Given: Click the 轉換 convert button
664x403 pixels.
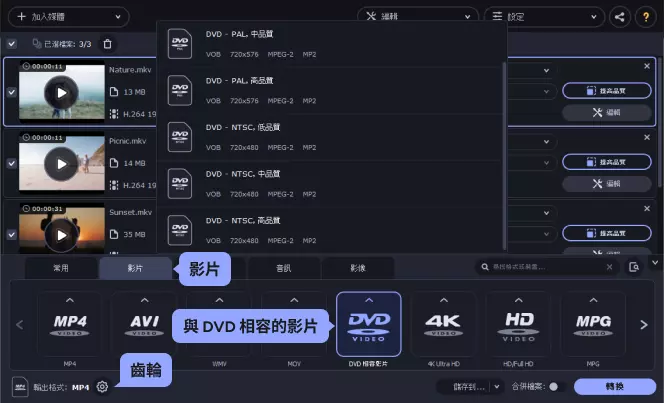Looking at the screenshot, I should pyautogui.click(x=615, y=386).
